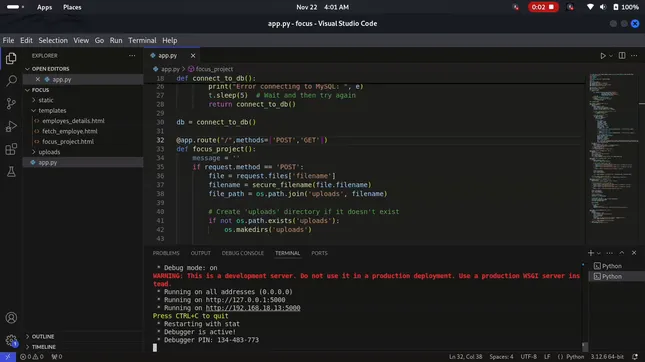The width and height of the screenshot is (645, 362).
Task: Open the Manage gear icon
Action: pyautogui.click(x=11, y=340)
